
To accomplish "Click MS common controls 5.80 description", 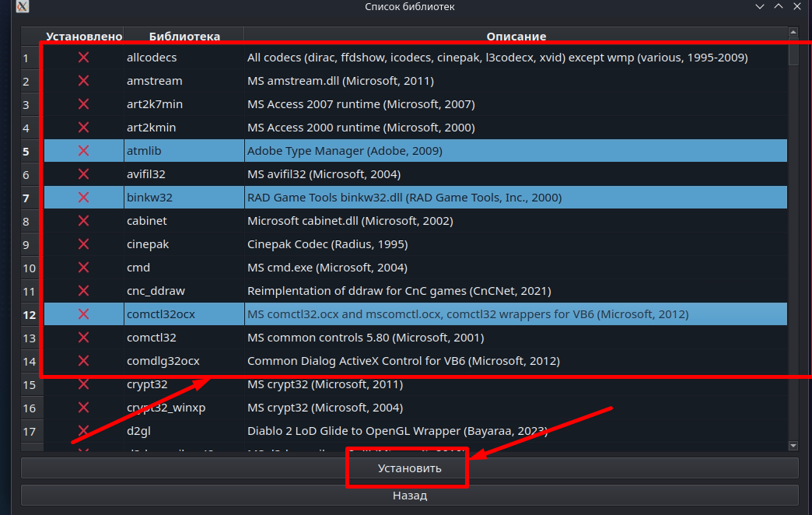I will [366, 338].
